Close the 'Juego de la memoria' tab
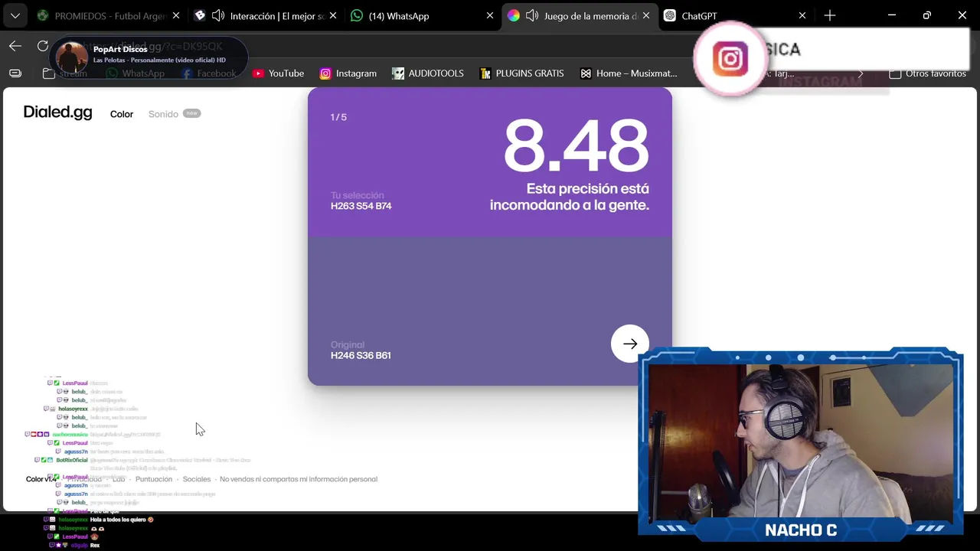Viewport: 980px width, 551px height. 646,15
